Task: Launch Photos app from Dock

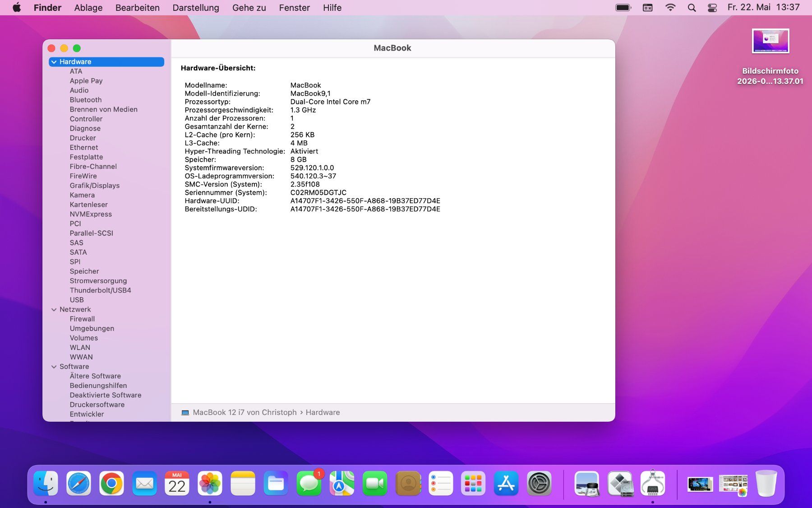Action: [210, 484]
